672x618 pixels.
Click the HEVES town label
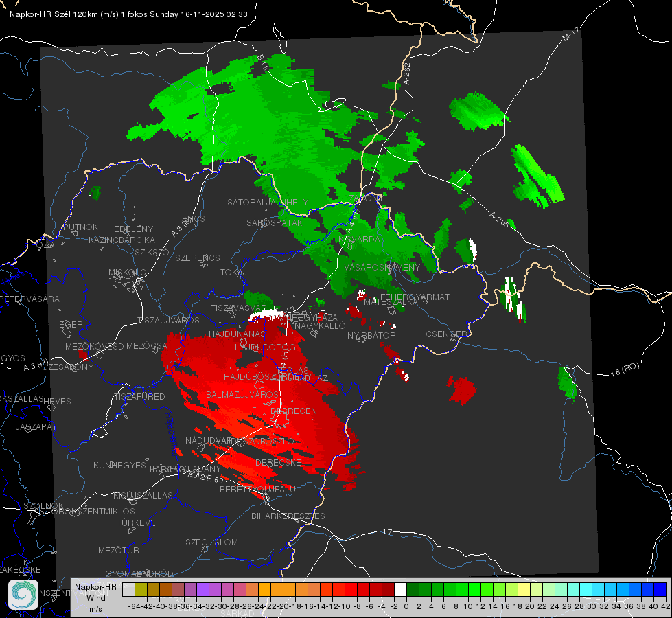(x=57, y=402)
